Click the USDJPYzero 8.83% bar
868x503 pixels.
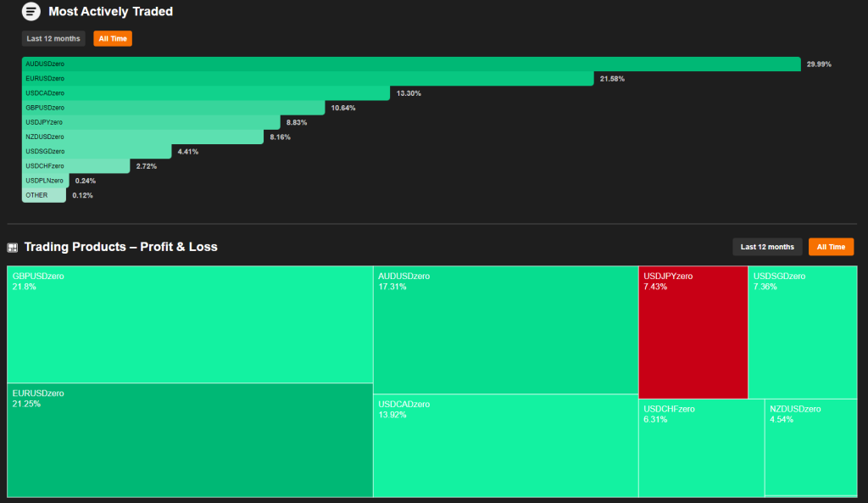[x=151, y=122]
